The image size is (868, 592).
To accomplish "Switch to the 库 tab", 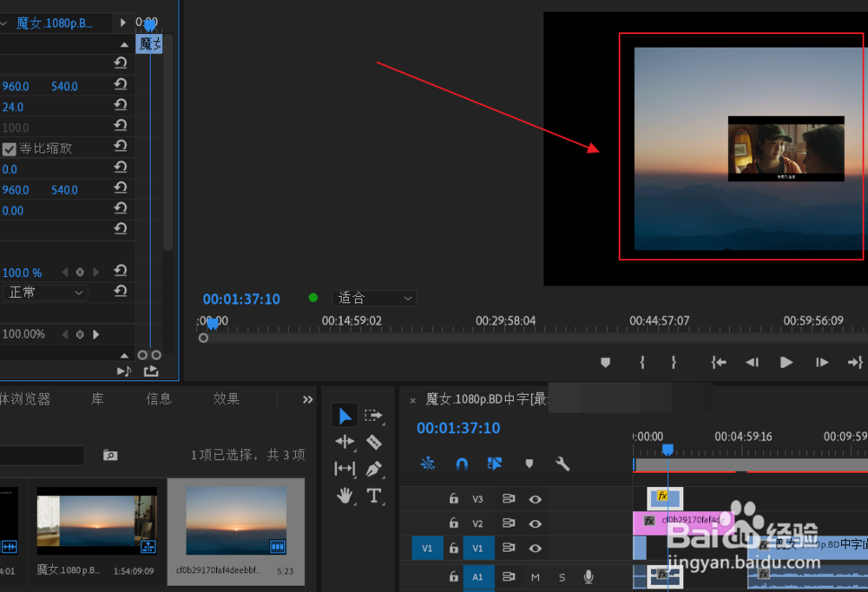I will (x=97, y=398).
